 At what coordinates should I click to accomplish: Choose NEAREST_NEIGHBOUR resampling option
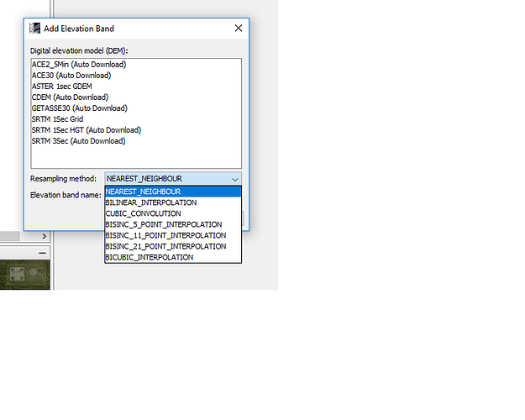coord(173,192)
